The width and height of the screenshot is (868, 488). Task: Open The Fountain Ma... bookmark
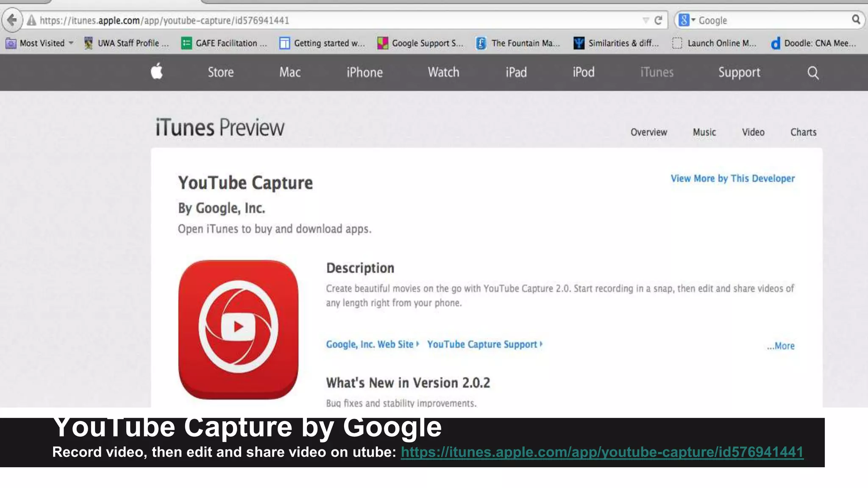coord(518,43)
